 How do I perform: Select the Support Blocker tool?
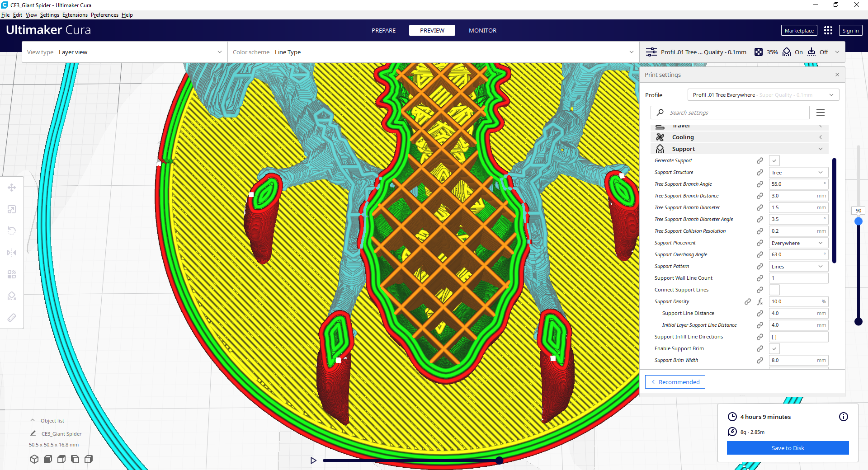pos(12,296)
